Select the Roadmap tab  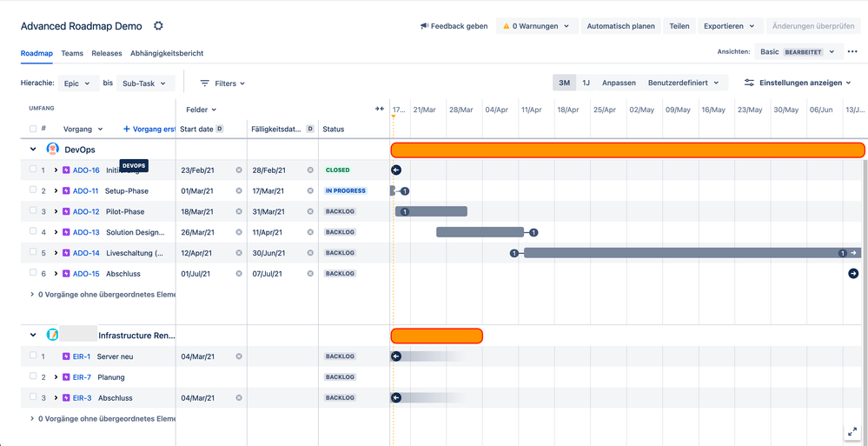(36, 53)
